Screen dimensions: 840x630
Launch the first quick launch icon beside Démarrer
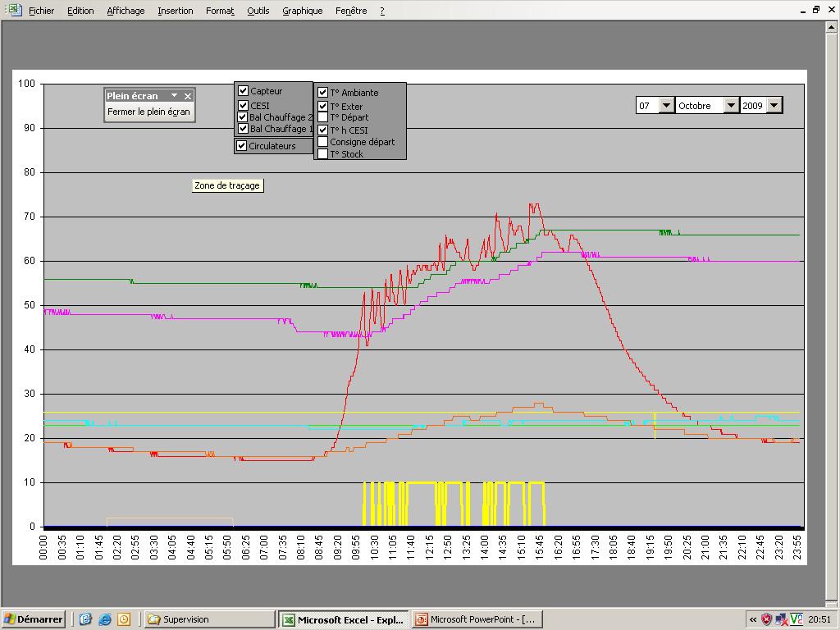(x=85, y=619)
